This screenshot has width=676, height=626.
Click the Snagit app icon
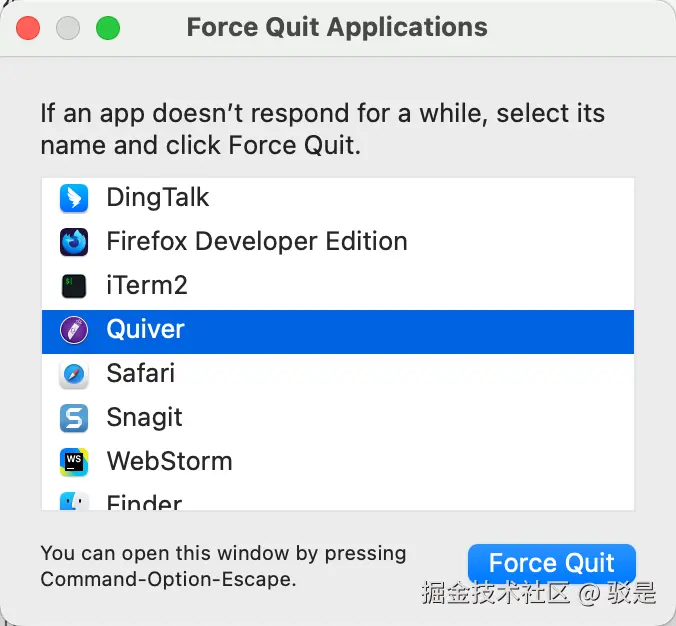pyautogui.click(x=74, y=418)
